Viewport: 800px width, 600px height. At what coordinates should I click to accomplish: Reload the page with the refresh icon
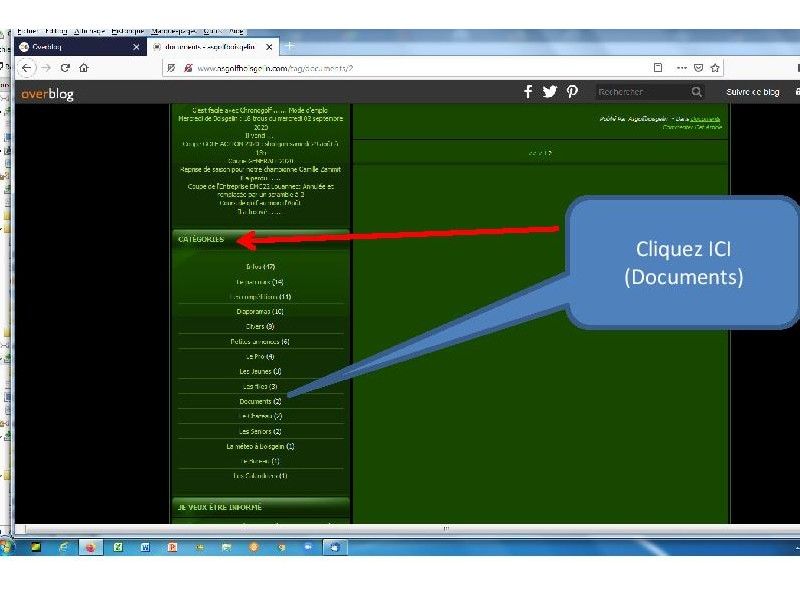coord(65,68)
